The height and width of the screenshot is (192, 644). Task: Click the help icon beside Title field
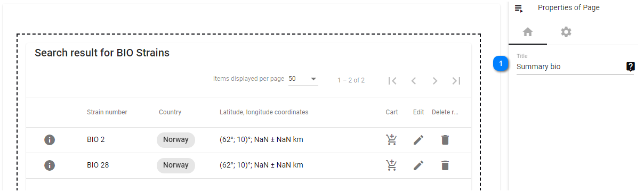tap(631, 66)
